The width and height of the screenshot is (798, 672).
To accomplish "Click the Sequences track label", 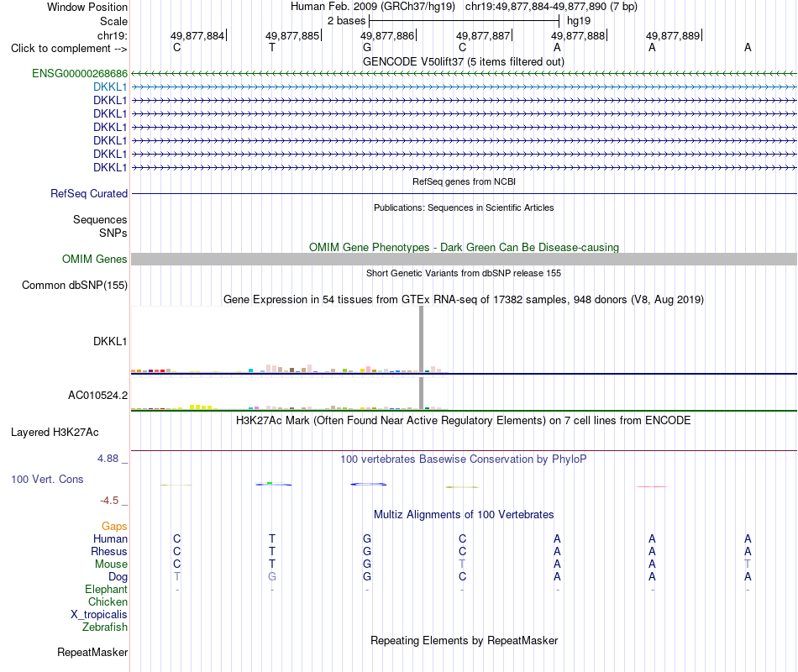I will click(x=100, y=219).
